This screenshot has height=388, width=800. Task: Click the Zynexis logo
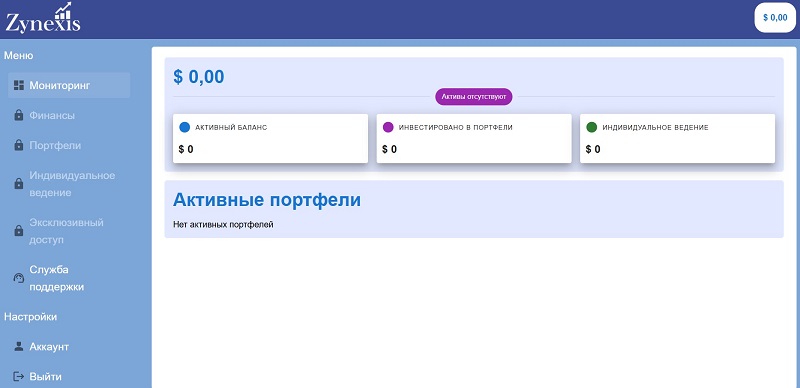click(43, 18)
